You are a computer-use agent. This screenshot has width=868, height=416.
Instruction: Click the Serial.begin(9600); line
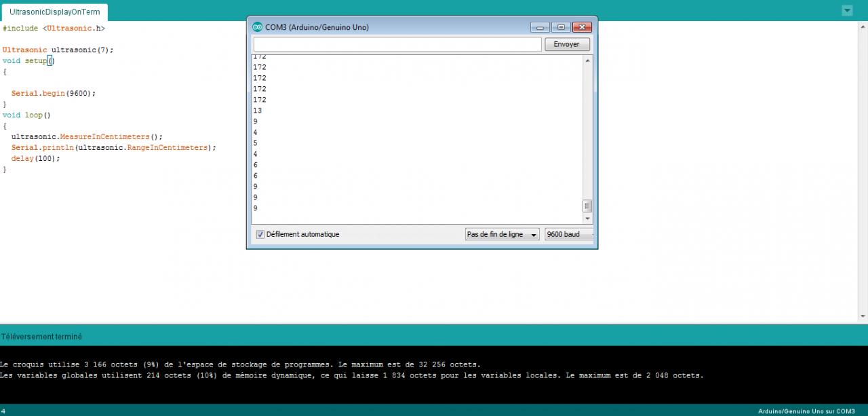click(54, 93)
